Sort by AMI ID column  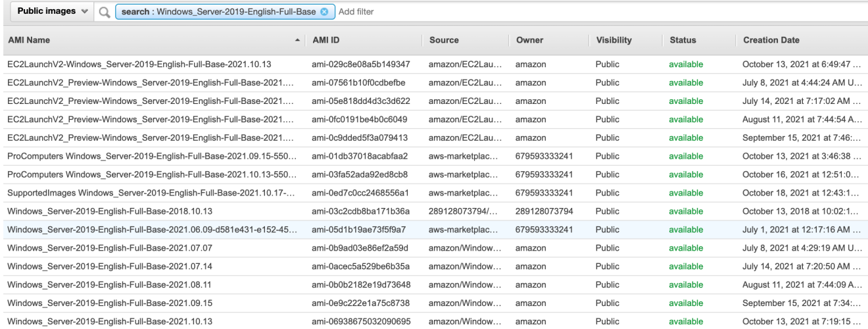326,40
